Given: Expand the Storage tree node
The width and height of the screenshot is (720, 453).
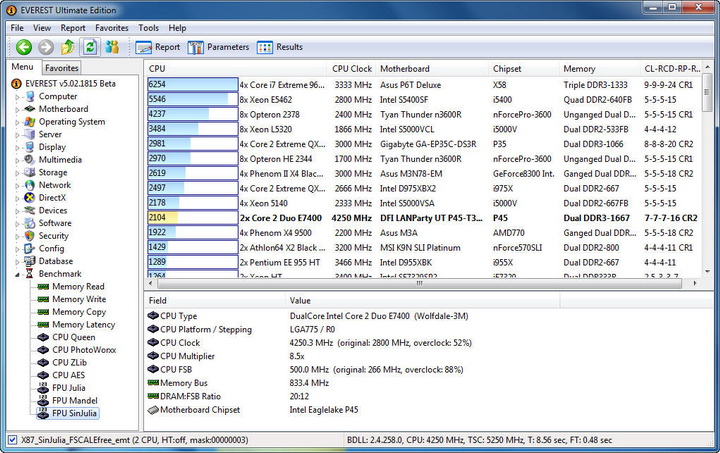Looking at the screenshot, I should pyautogui.click(x=17, y=173).
